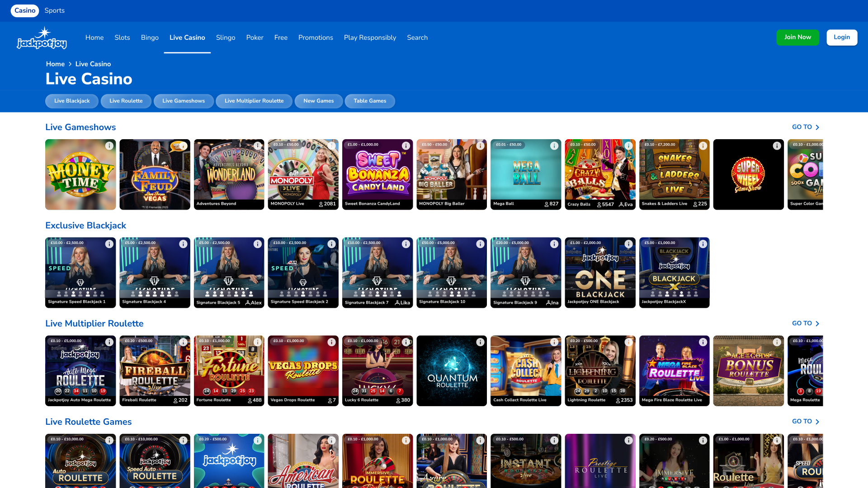
Task: Click the Join Now button
Action: 797,37
